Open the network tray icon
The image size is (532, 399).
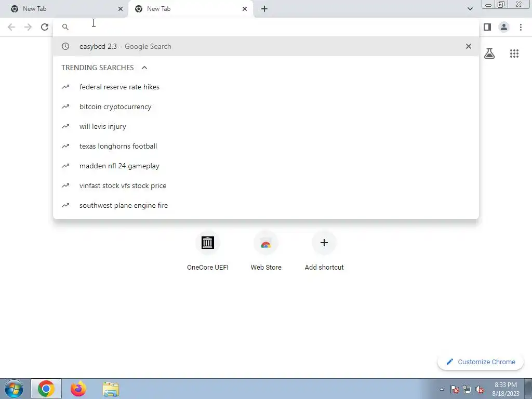[467, 389]
